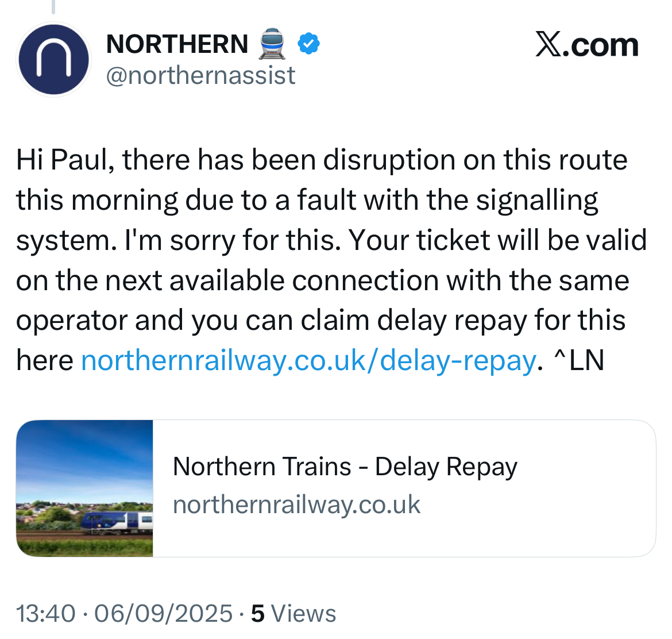Open the 5 Views count
Viewport: 672px width, 639px height.
293,614
